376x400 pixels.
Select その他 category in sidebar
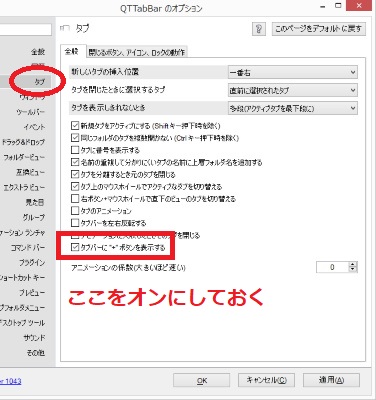(x=36, y=353)
